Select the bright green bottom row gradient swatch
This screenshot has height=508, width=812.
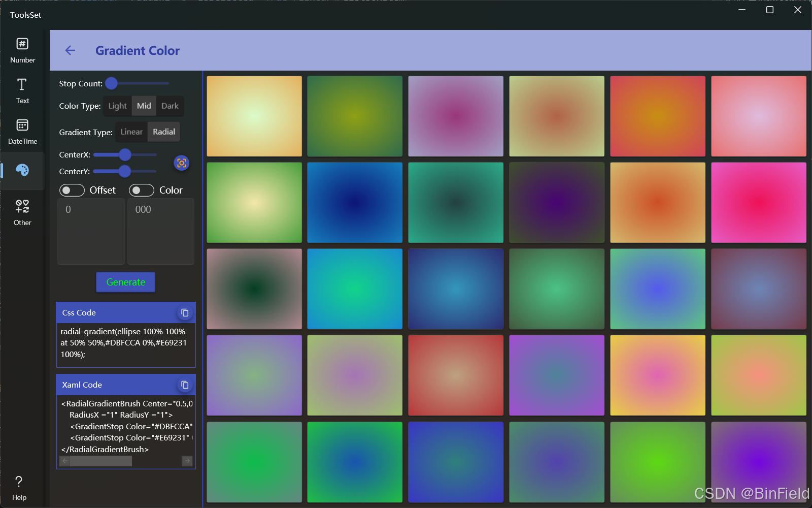[658, 462]
